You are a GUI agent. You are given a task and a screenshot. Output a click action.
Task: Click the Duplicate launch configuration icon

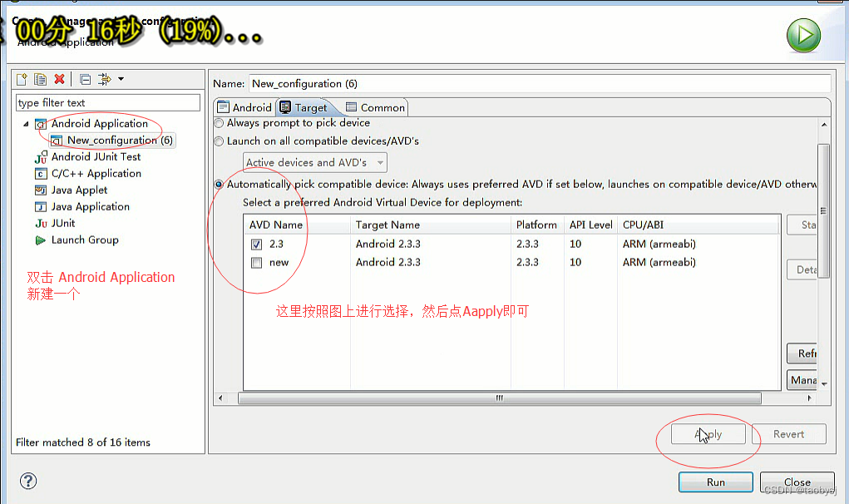pyautogui.click(x=40, y=80)
